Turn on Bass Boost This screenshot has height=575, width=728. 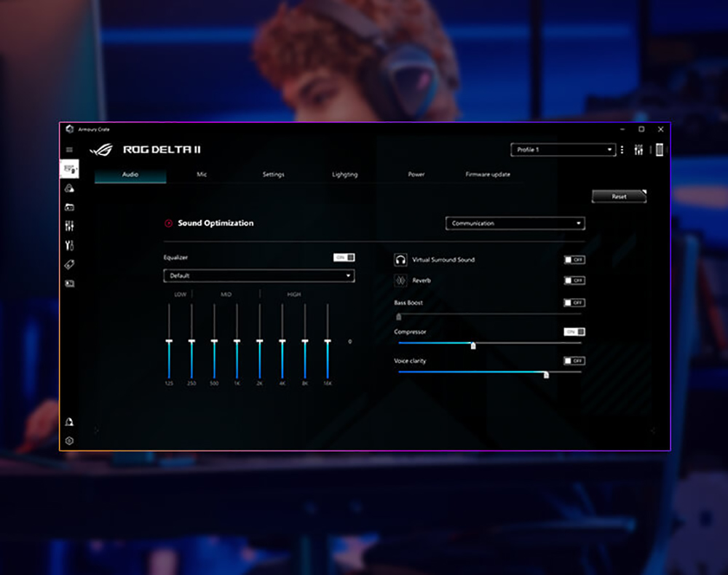click(574, 303)
